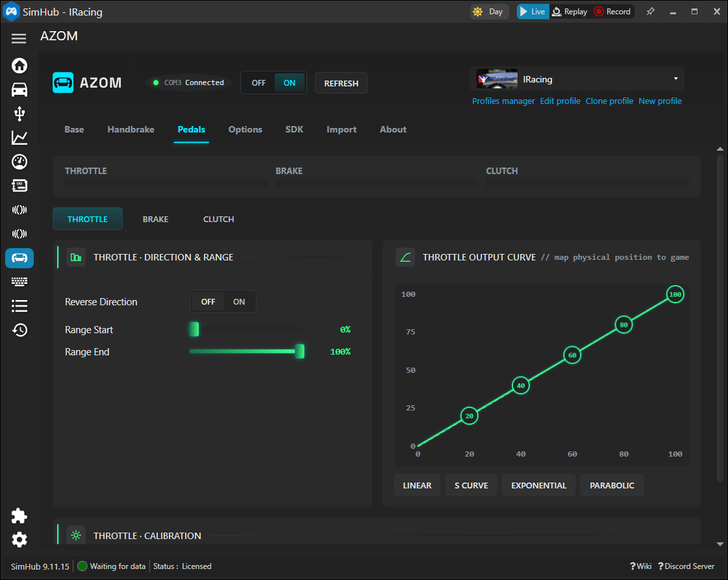Switch to Replay mode
728x580 pixels.
(570, 12)
